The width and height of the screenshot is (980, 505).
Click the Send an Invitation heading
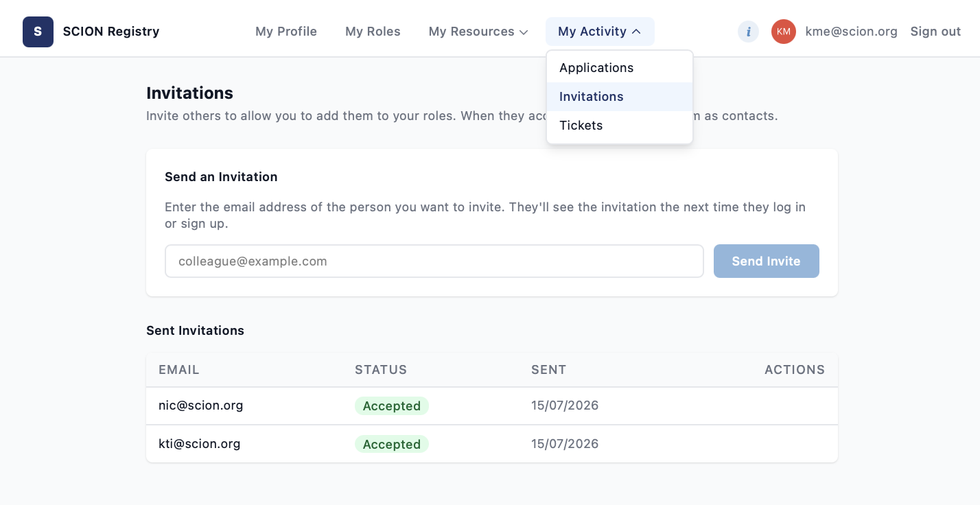coord(221,177)
